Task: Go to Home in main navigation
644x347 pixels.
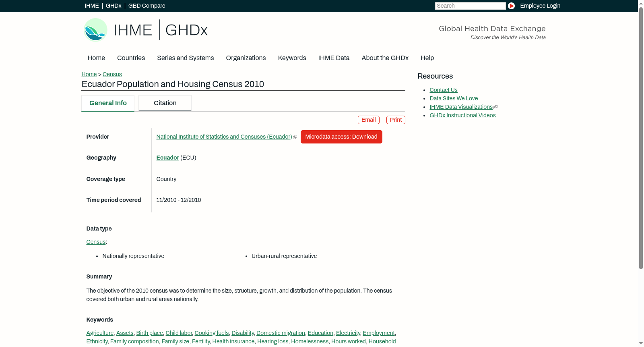Action: pos(96,58)
